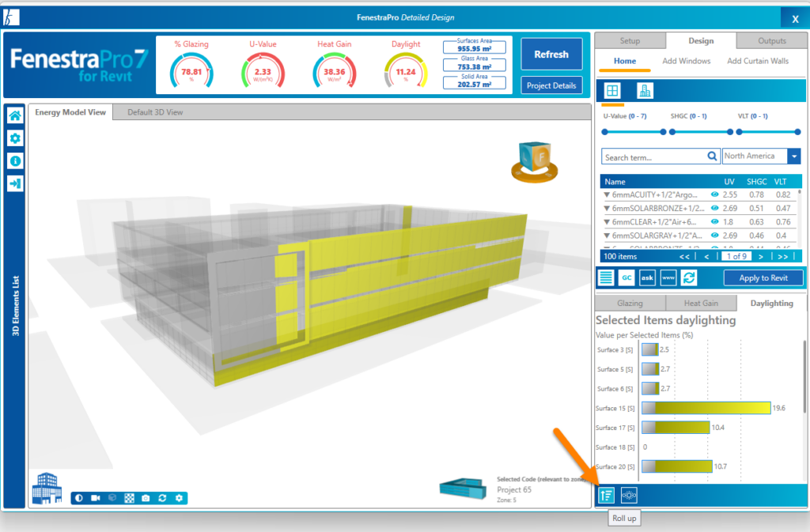Open Project Details
Viewport: 810px width, 532px height.
tap(551, 85)
